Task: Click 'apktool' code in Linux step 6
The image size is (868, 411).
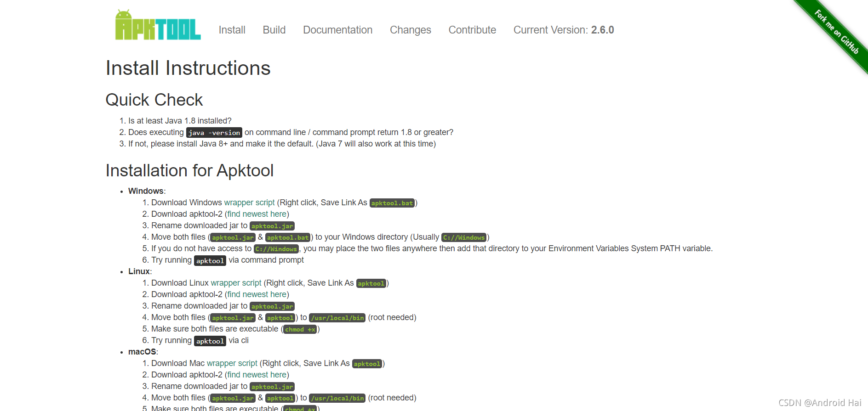Action: 210,341
